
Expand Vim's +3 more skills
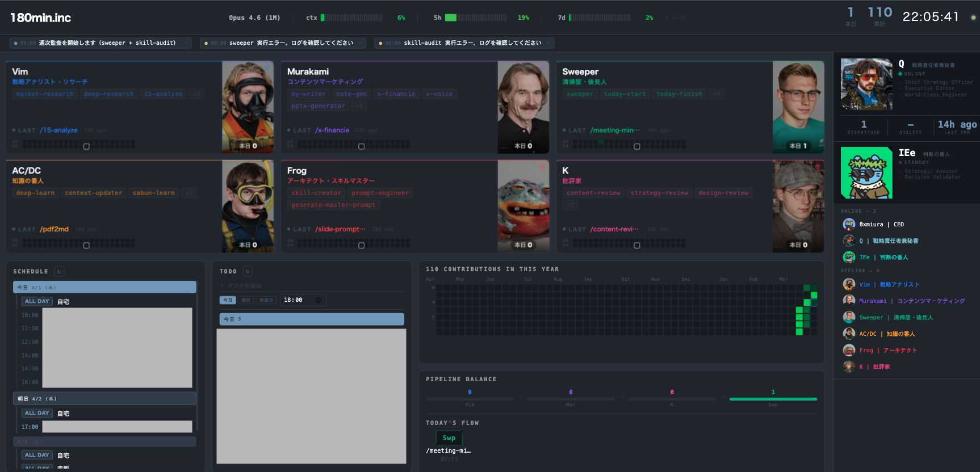pos(196,94)
